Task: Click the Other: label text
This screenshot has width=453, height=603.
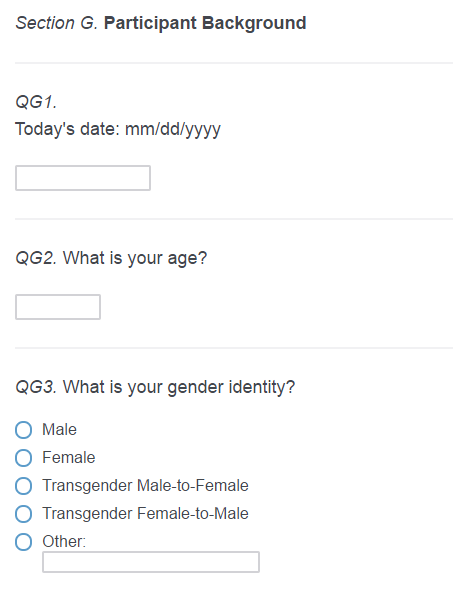Action: 64,541
